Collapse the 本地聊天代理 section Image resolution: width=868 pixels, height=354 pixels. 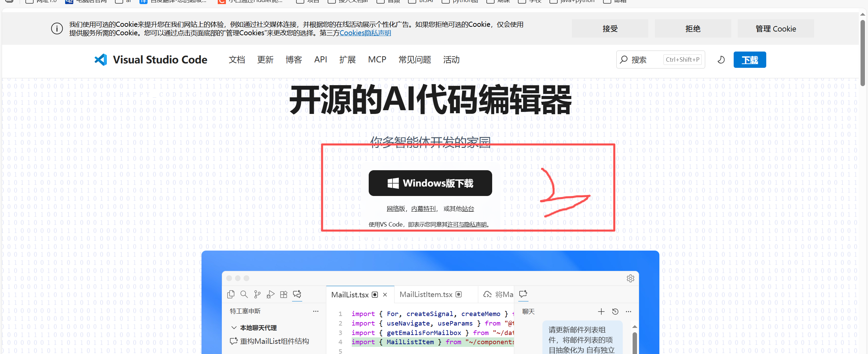coord(234,328)
